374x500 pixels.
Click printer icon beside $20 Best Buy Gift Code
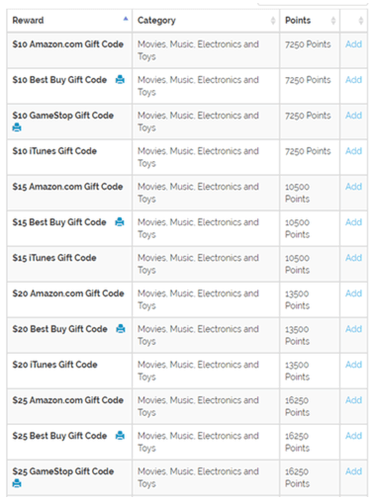[121, 329]
